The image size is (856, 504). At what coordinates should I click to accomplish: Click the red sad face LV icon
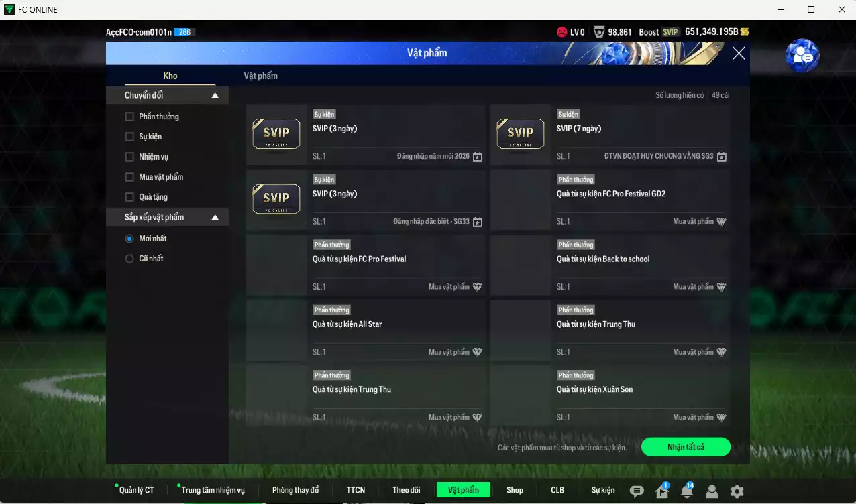click(561, 32)
